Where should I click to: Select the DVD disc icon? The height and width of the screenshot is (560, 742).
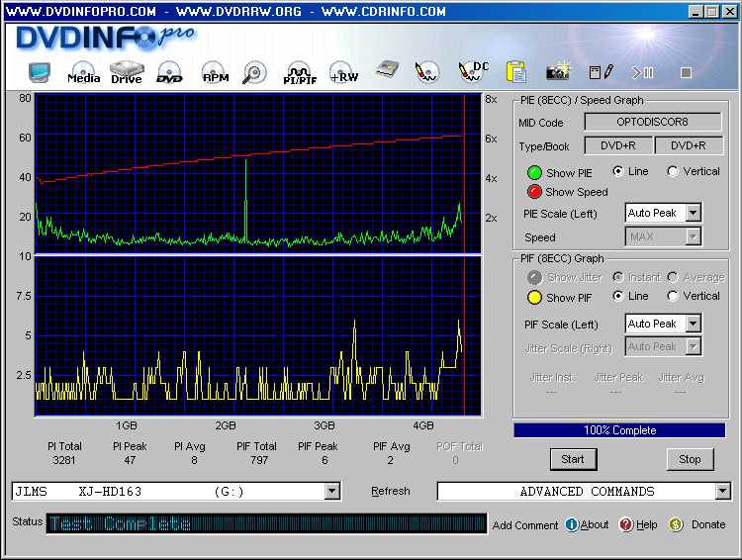point(169,72)
